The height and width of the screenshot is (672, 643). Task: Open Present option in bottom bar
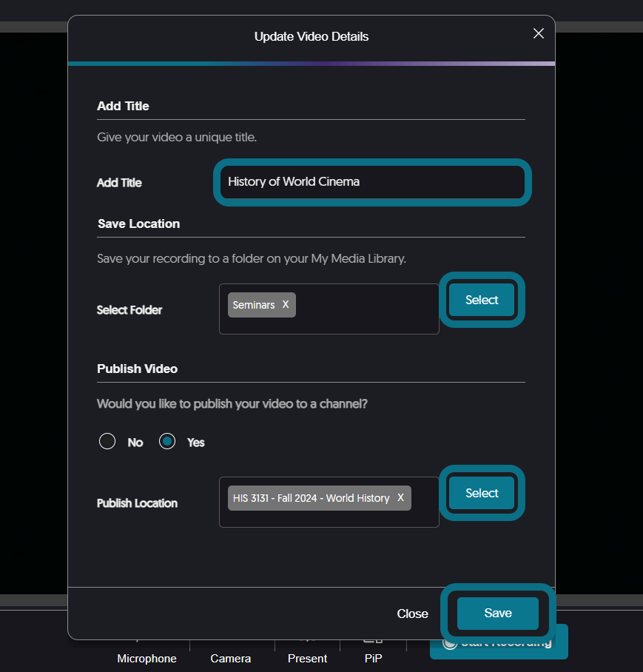pyautogui.click(x=307, y=658)
